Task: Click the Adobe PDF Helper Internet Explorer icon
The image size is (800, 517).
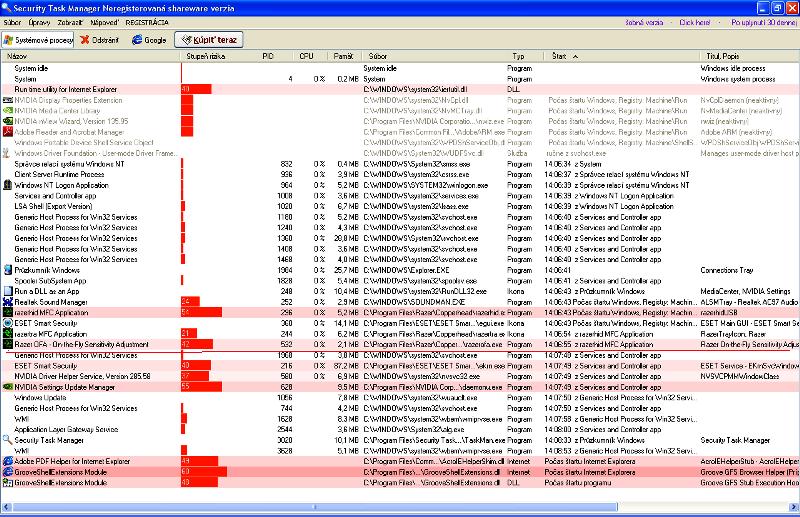Action: (8, 461)
